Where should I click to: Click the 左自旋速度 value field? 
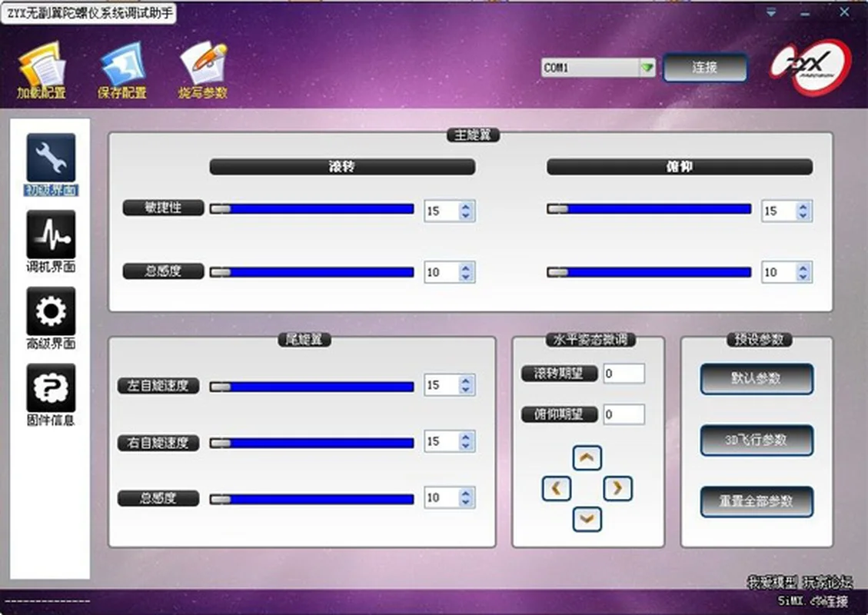pyautogui.click(x=442, y=385)
